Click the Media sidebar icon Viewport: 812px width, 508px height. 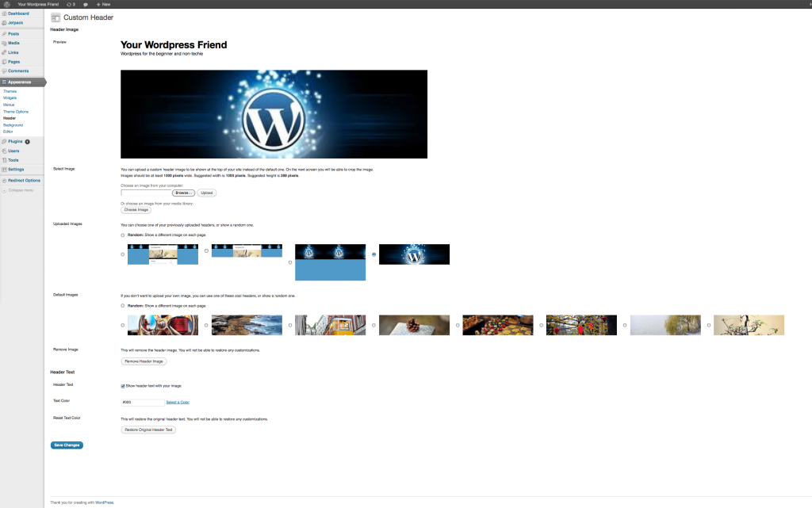(x=4, y=43)
